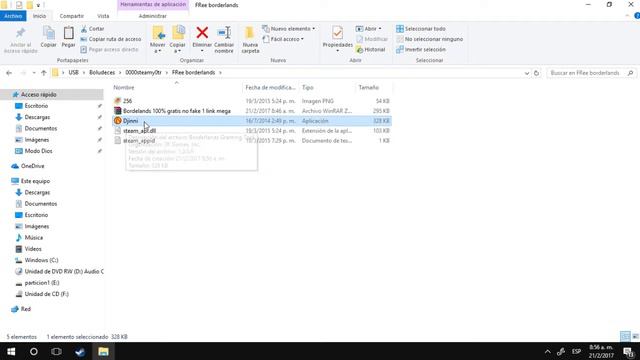
Task: Click Cortar scissors command
Action: (93, 29)
